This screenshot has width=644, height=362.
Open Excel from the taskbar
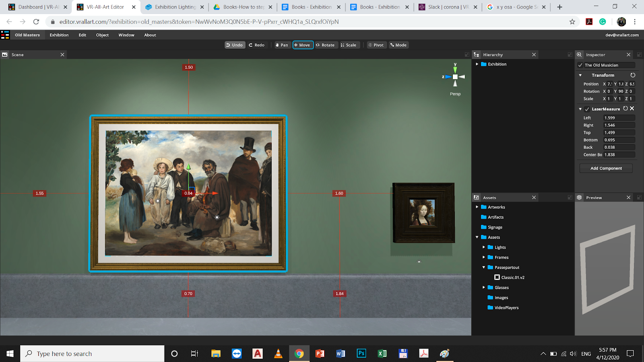(x=382, y=354)
